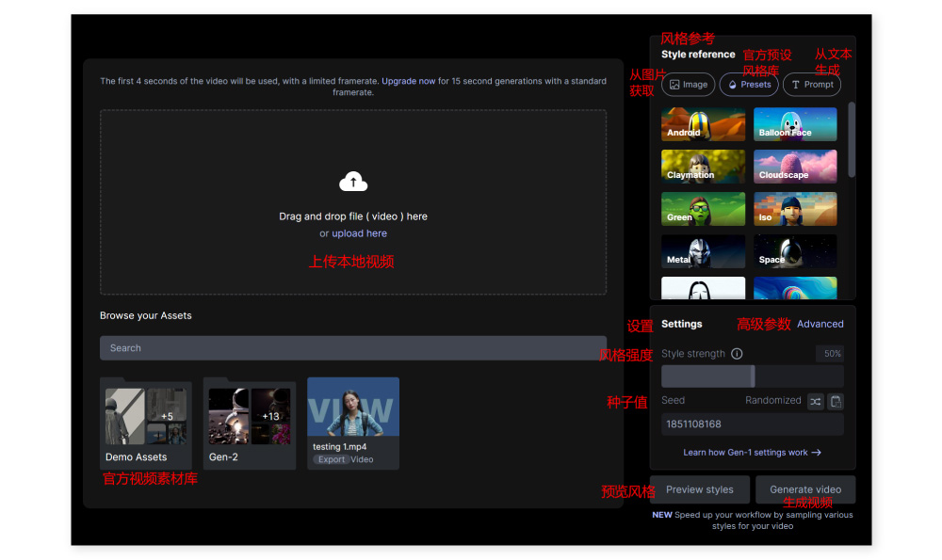The width and height of the screenshot is (942, 560).
Task: Switch to the Prompt style tab
Action: click(x=811, y=85)
